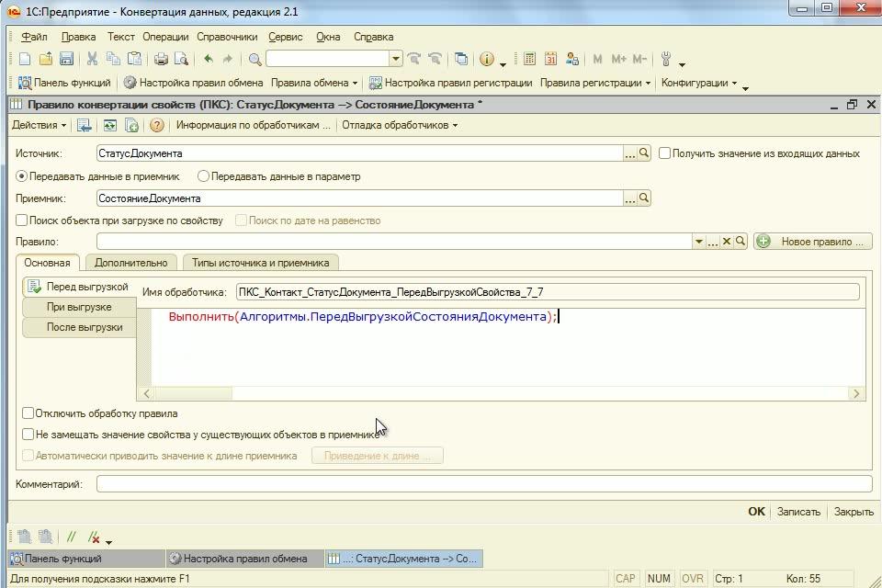Click into the Комментарий field
Viewport: 882px width, 588px height.
[x=484, y=484]
